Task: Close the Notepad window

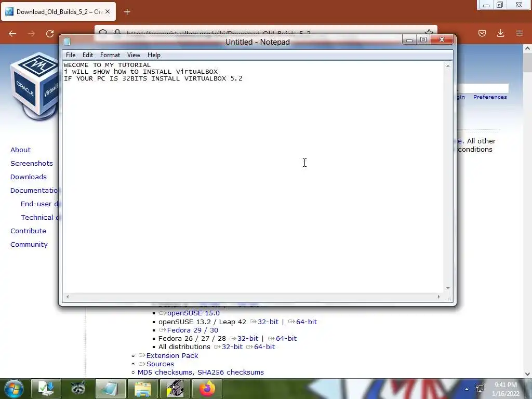Action: (442, 39)
